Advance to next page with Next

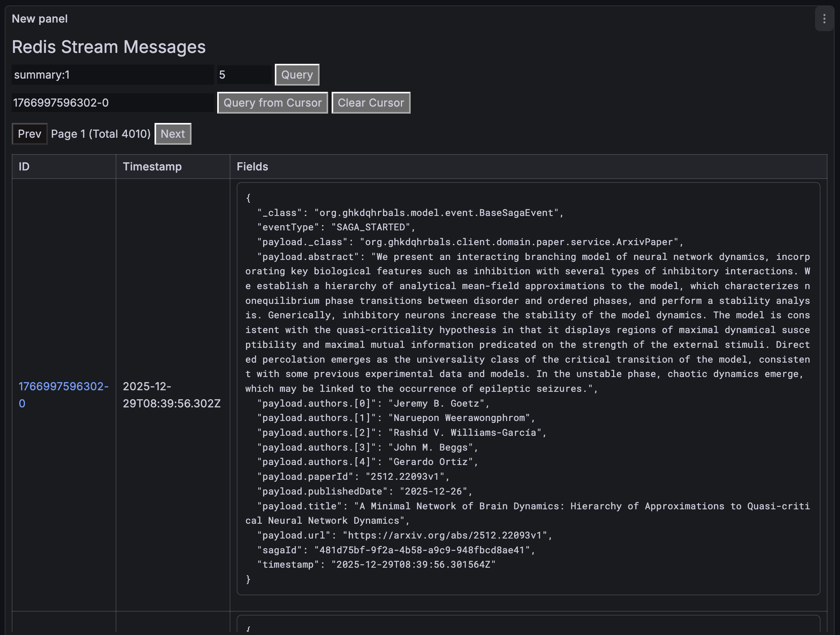173,134
